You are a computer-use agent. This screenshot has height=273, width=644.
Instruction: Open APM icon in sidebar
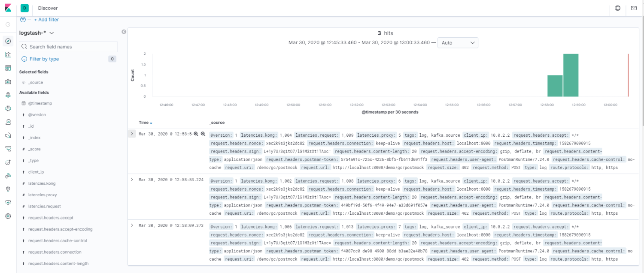(8, 149)
